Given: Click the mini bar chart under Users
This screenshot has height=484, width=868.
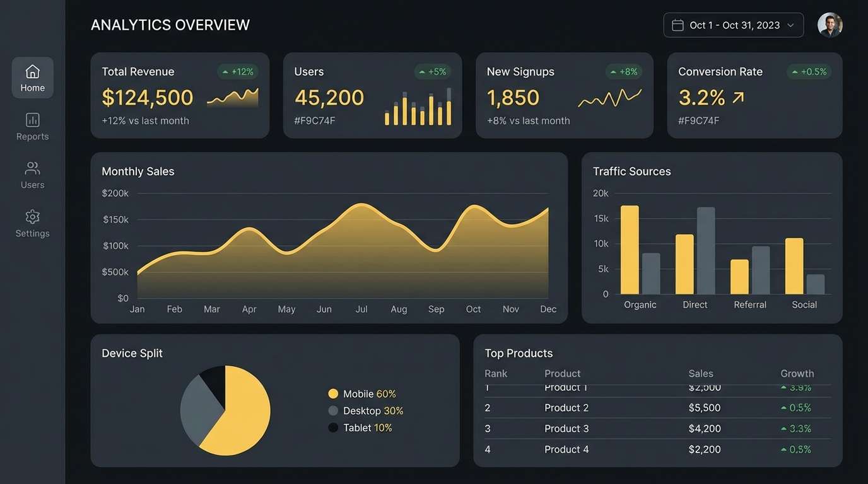Looking at the screenshot, I should [x=418, y=107].
